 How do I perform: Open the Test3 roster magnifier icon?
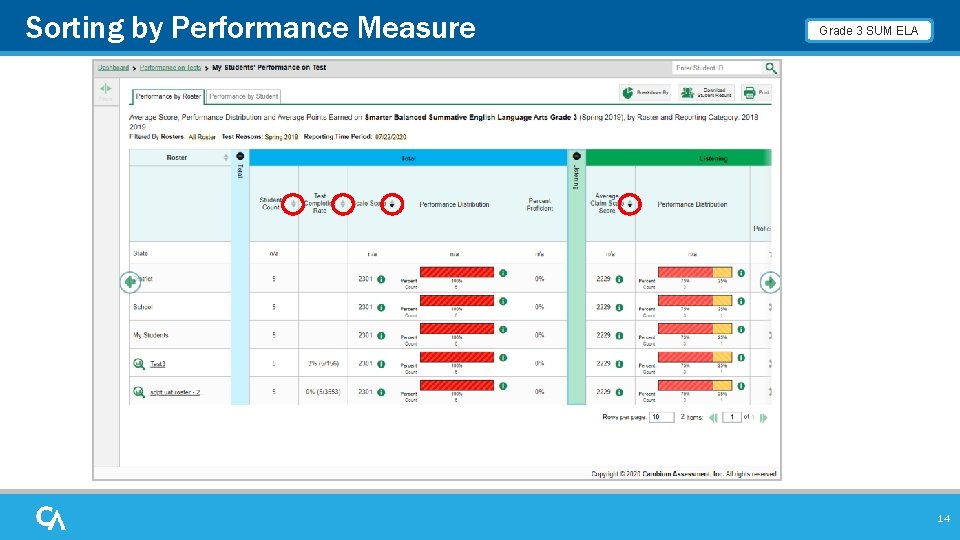pyautogui.click(x=139, y=364)
